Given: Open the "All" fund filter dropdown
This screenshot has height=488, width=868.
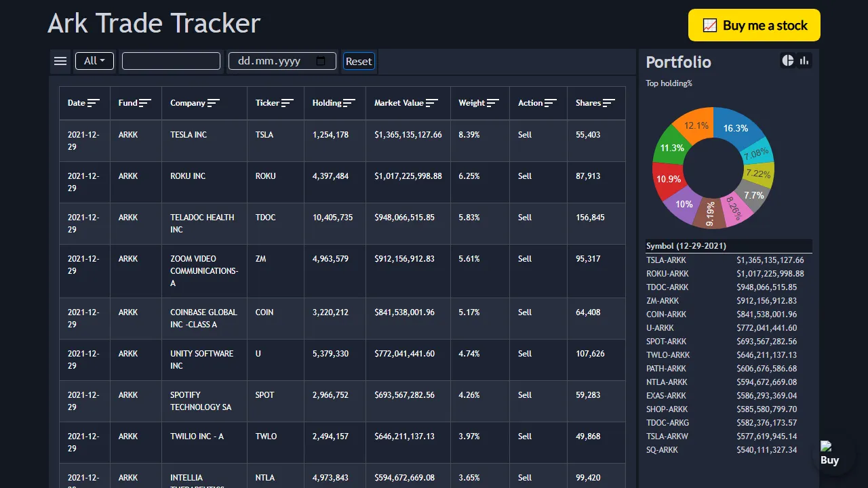Looking at the screenshot, I should (x=94, y=60).
